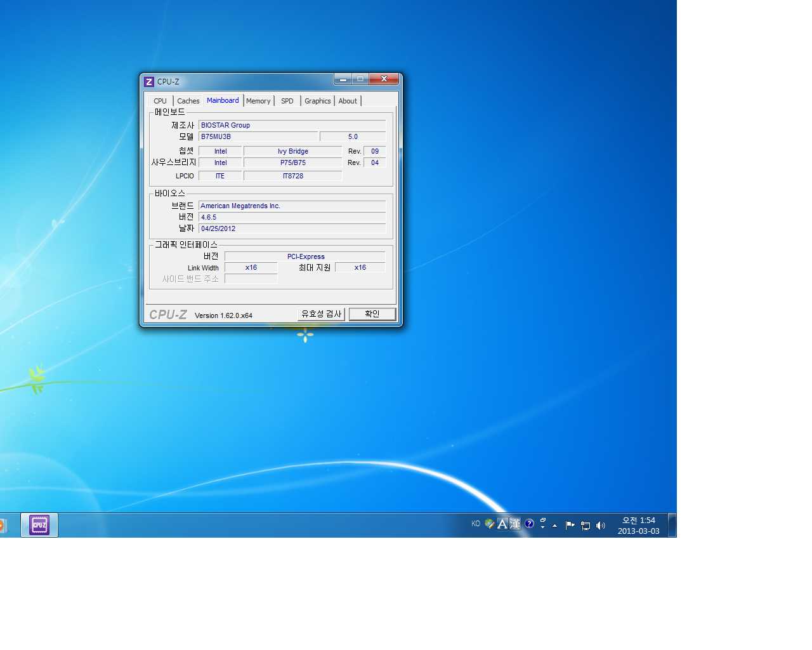Click the BIOSTAR Group manufacturer field
This screenshot has width=812, height=650.
(x=292, y=125)
